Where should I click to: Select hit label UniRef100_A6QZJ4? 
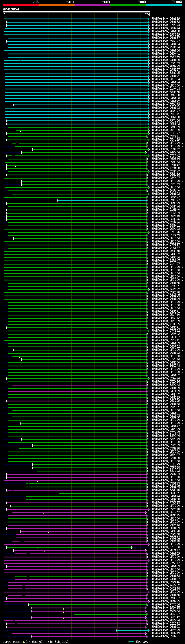point(166,159)
